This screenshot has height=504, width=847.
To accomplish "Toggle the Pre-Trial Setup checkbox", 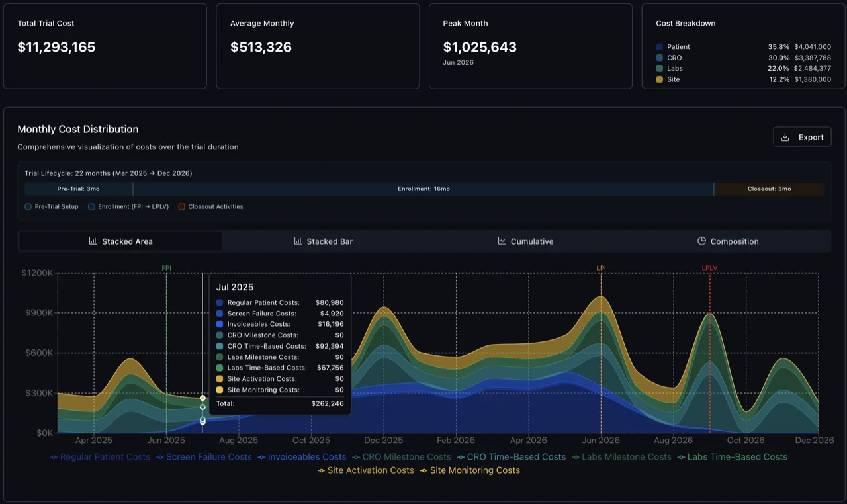I will [x=27, y=206].
